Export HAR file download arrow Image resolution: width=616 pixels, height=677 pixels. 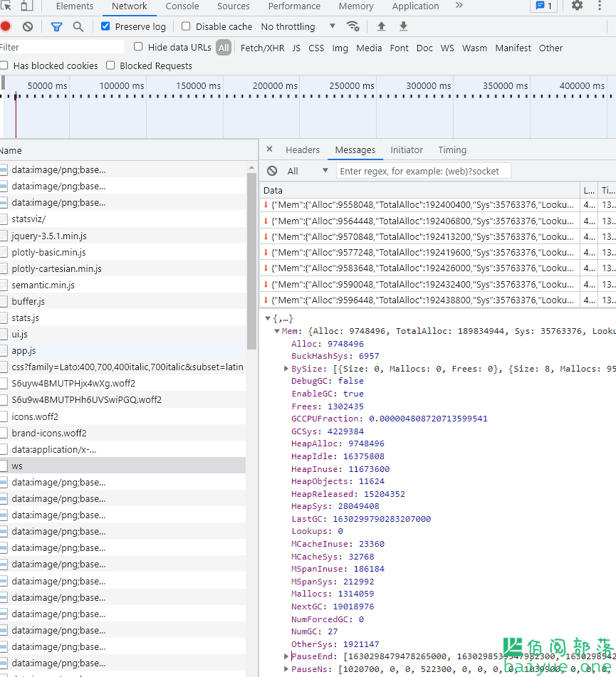[403, 26]
